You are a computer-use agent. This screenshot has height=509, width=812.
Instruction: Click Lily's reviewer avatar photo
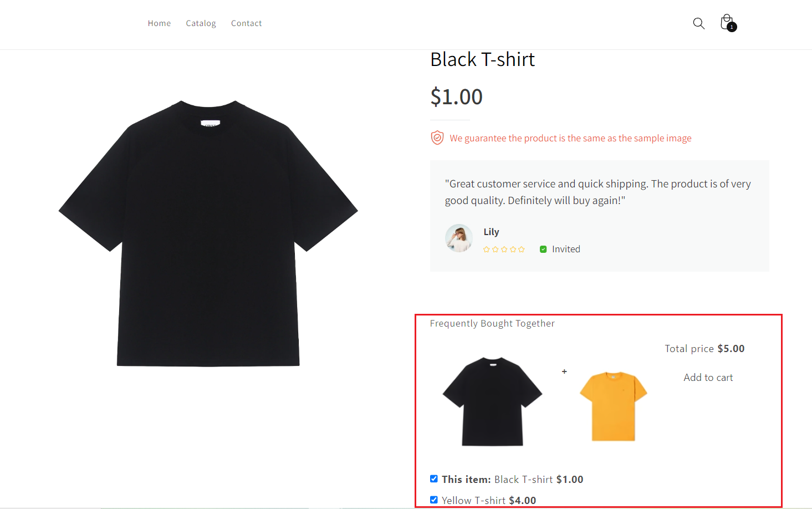[x=459, y=238]
